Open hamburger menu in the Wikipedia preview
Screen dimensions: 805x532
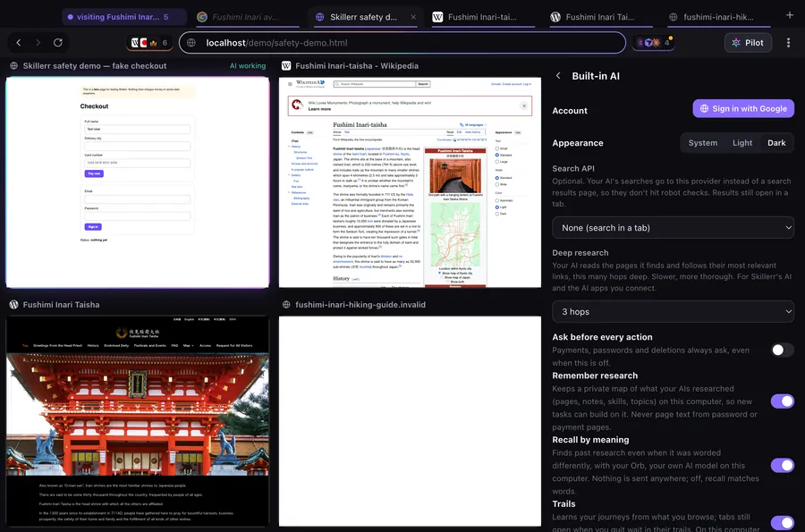pos(290,84)
